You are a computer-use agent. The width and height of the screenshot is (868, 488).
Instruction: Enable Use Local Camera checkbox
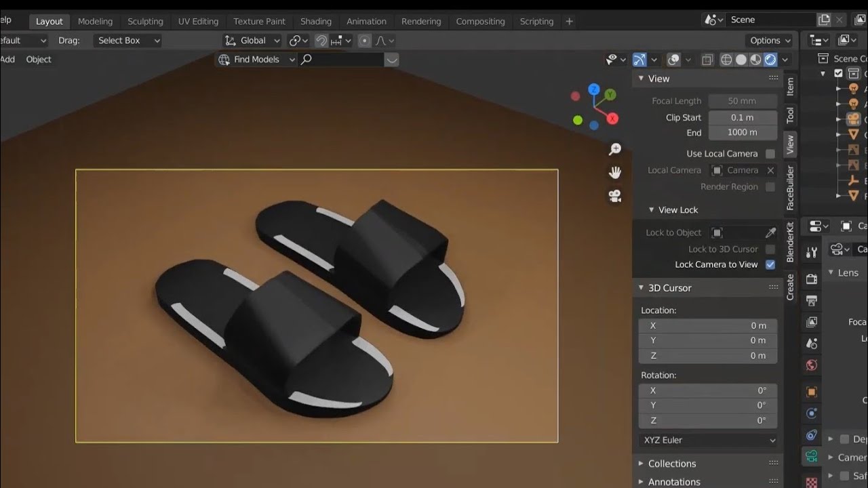pos(770,154)
